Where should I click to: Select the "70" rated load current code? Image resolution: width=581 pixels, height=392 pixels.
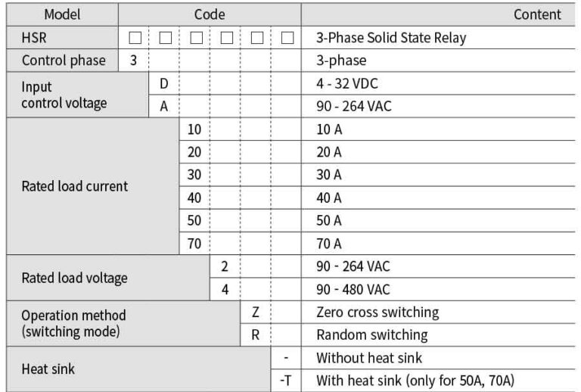[194, 244]
